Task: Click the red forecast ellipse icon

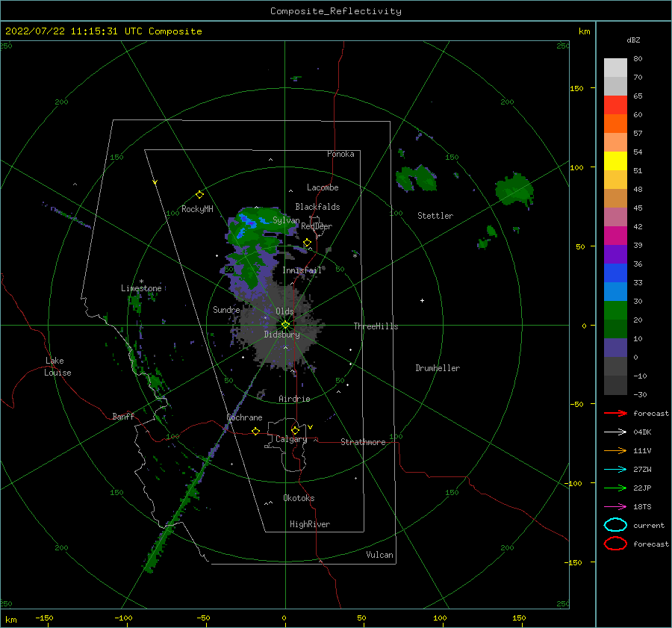Action: (x=615, y=544)
